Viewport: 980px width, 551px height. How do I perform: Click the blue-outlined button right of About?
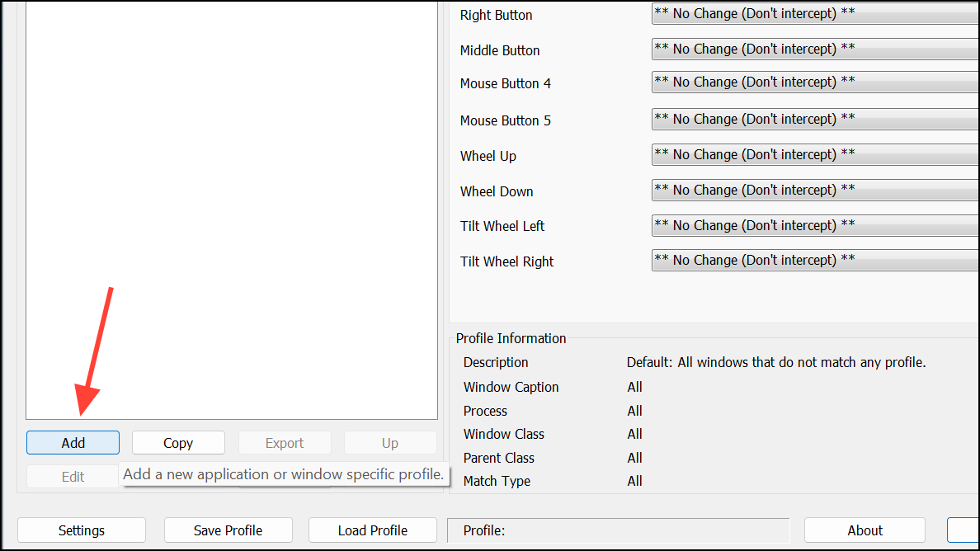pos(964,530)
